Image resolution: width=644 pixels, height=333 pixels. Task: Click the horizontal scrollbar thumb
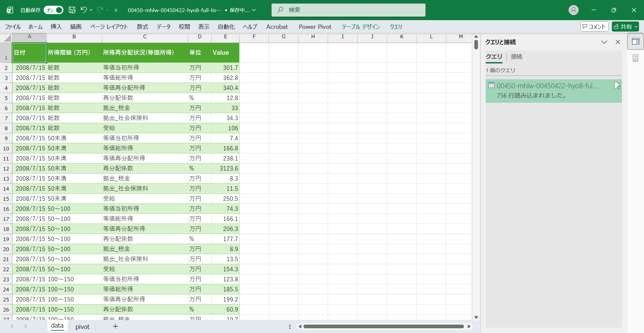(383, 327)
